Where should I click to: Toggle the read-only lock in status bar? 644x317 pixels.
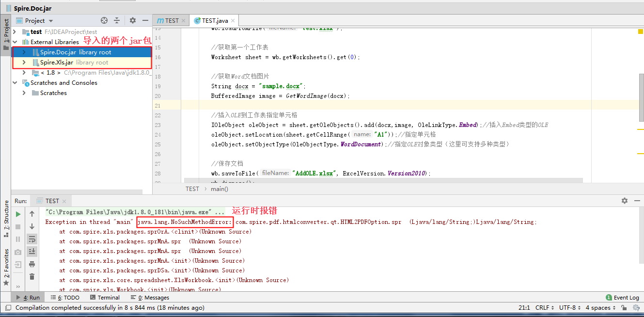[624, 308]
